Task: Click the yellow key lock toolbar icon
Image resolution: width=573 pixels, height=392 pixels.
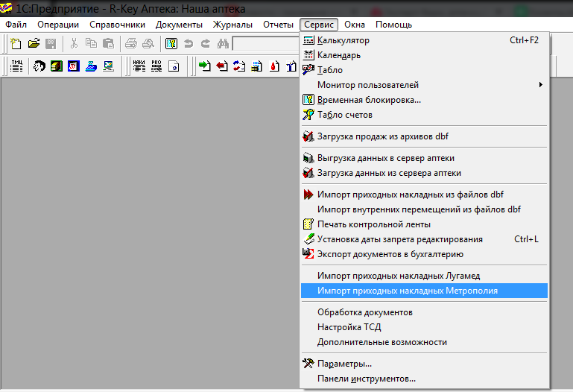Action: [x=171, y=44]
